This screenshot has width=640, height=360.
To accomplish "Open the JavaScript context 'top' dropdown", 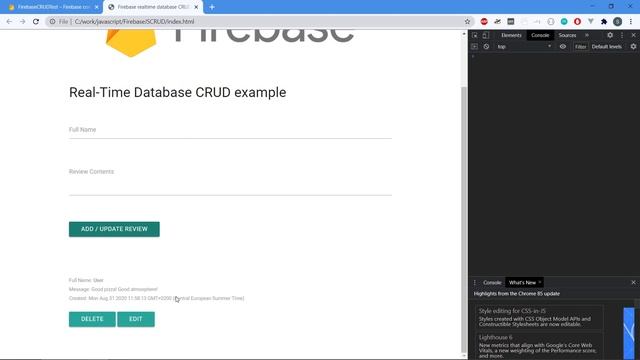I will point(524,47).
